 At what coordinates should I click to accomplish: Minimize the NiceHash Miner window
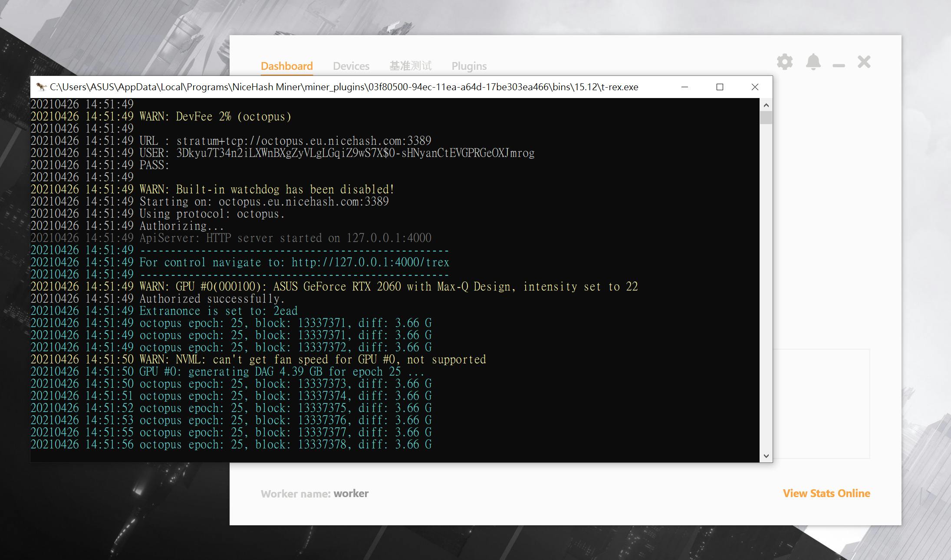(x=839, y=65)
